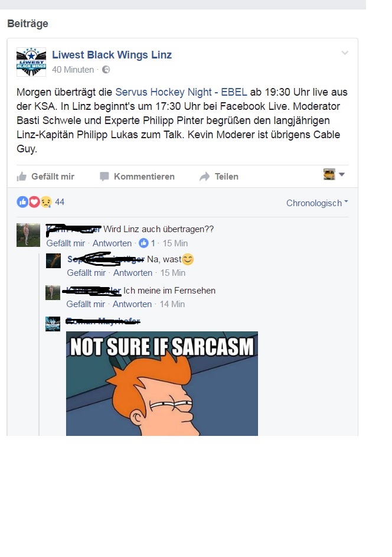Follow the Servus Hockey Night - EBEL link
392x557 pixels.
point(181,92)
